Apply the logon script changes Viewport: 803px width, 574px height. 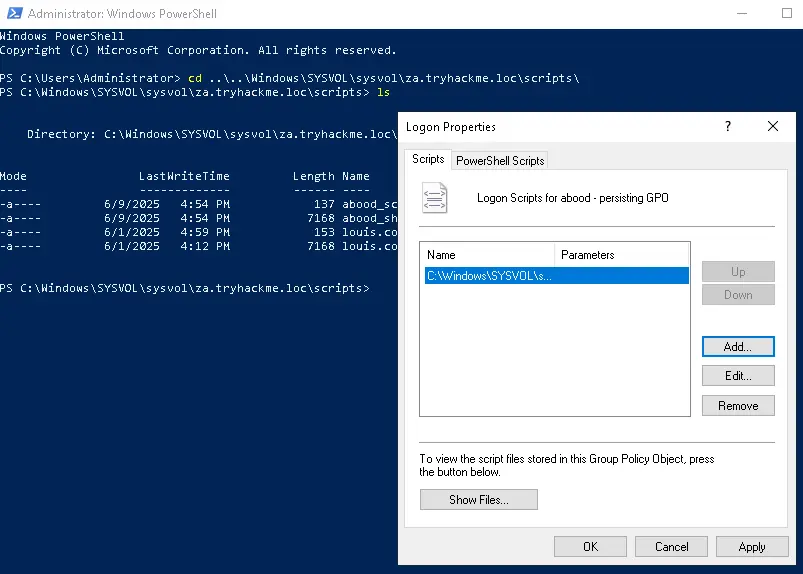point(752,547)
